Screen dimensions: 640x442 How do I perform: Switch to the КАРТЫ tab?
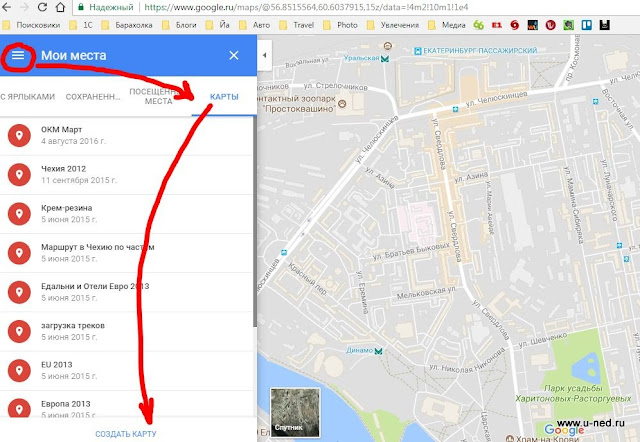coord(223,97)
